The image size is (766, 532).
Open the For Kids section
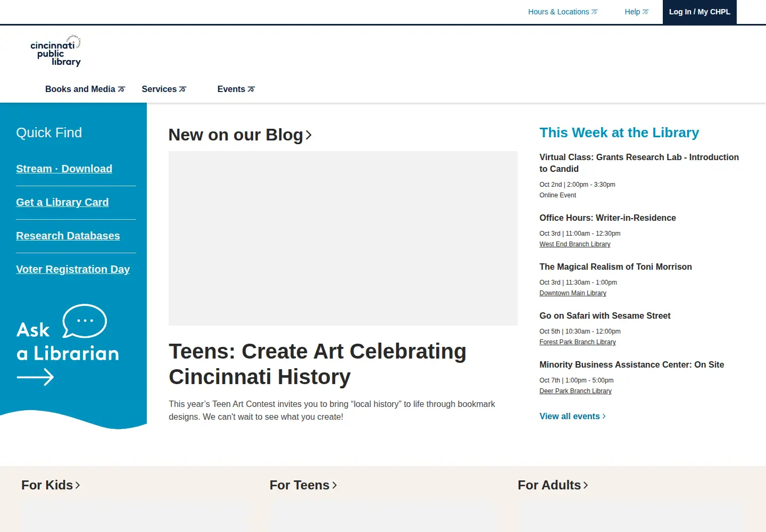point(51,485)
